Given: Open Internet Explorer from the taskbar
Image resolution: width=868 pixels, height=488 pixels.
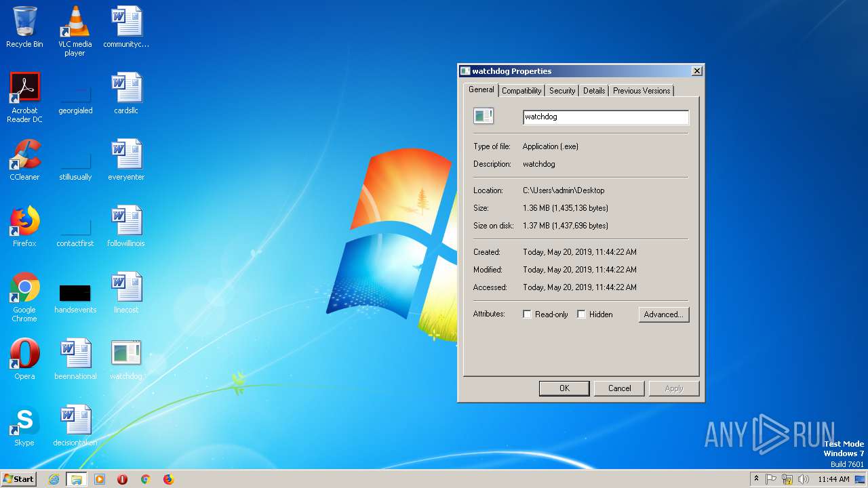Looking at the screenshot, I should [x=54, y=479].
